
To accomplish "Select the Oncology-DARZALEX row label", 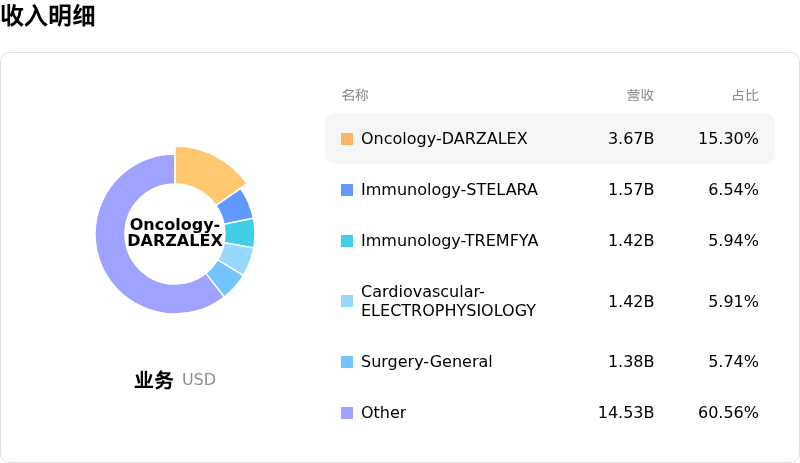I will [444, 139].
